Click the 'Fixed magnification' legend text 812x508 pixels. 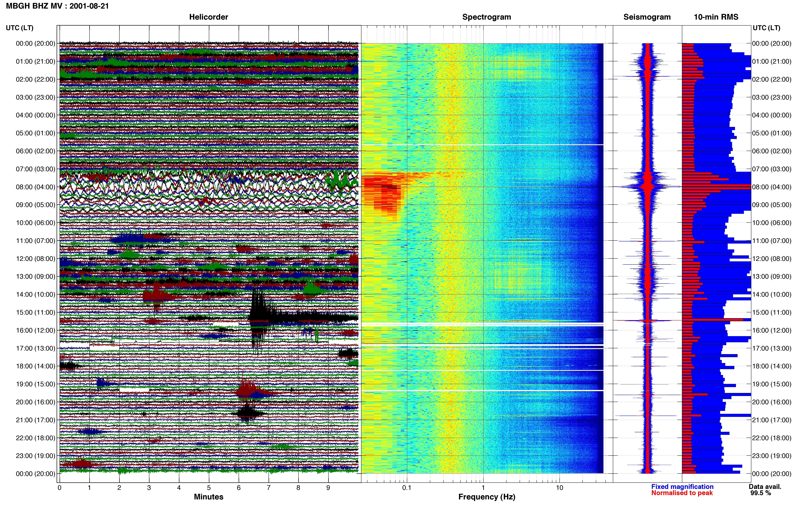point(682,486)
